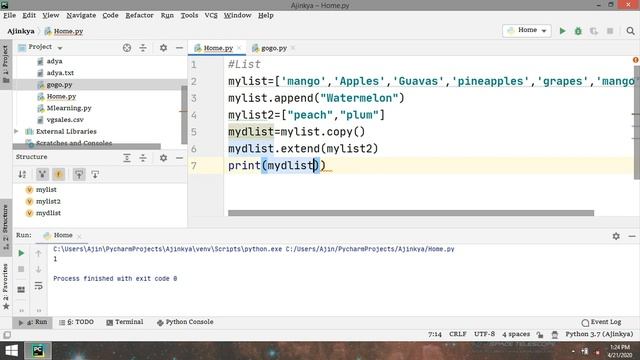Click the up arrow in Run console

(38, 253)
